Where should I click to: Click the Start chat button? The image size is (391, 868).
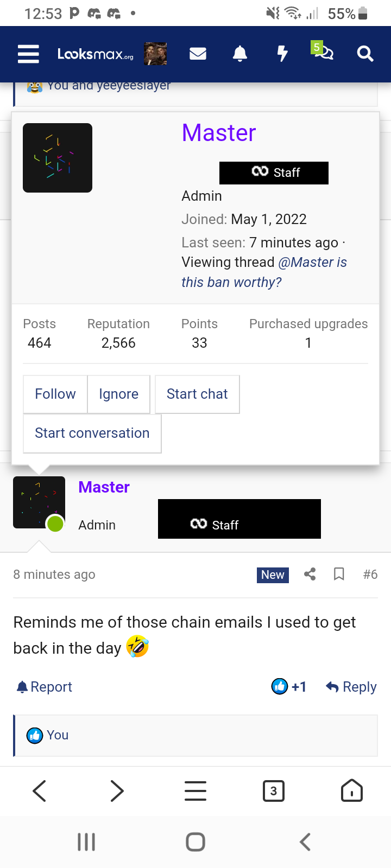point(197,394)
